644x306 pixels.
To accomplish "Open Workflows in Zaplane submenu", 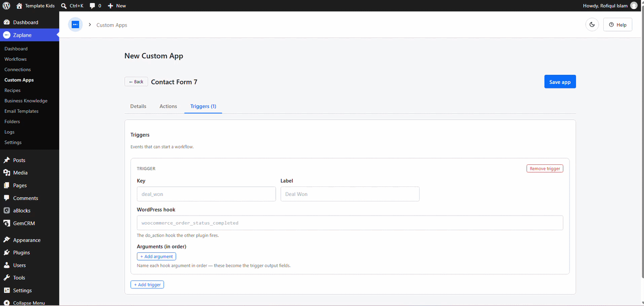I will pyautogui.click(x=16, y=59).
